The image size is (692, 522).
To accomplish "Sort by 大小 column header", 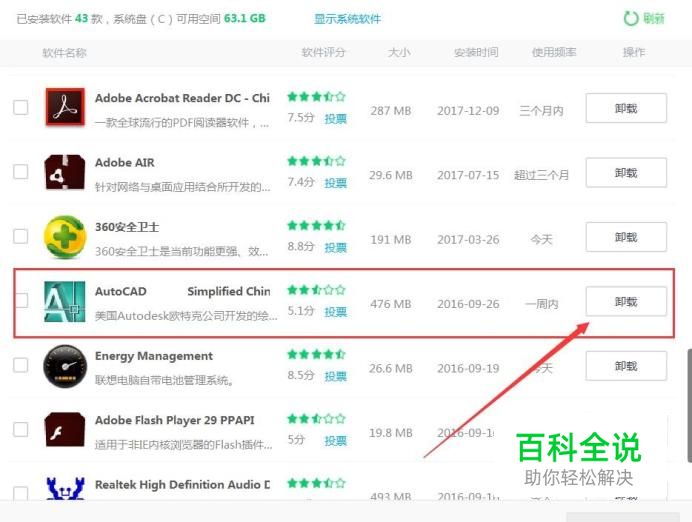I will (x=399, y=53).
